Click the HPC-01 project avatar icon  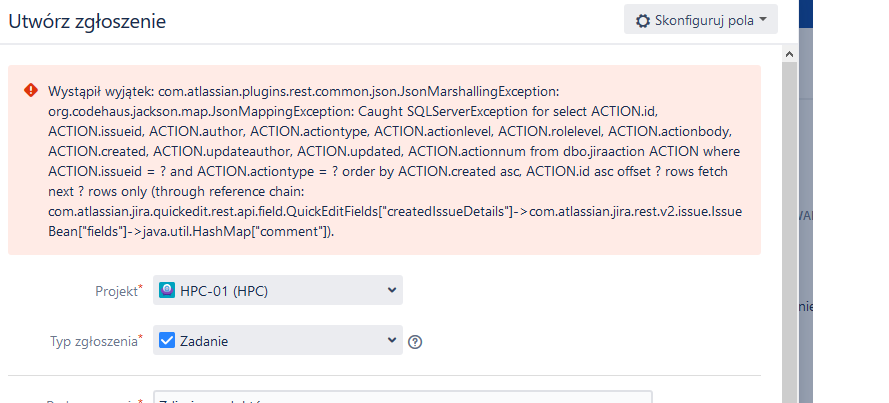point(167,290)
